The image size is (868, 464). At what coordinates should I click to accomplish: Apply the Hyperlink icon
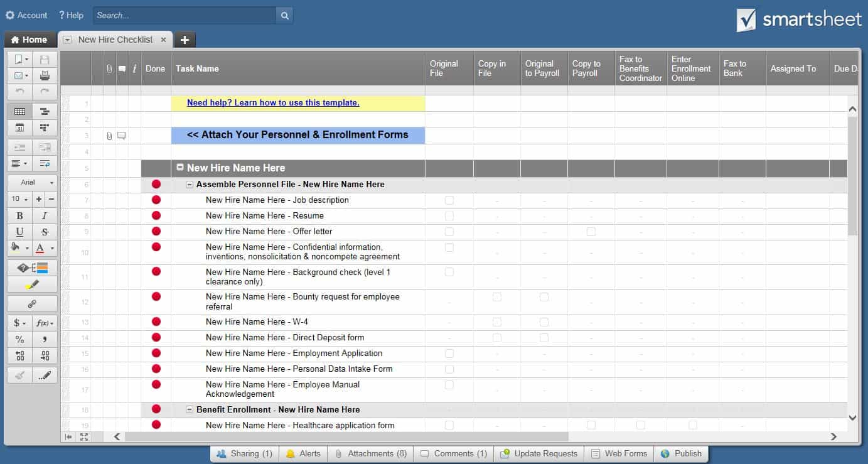pos(32,303)
